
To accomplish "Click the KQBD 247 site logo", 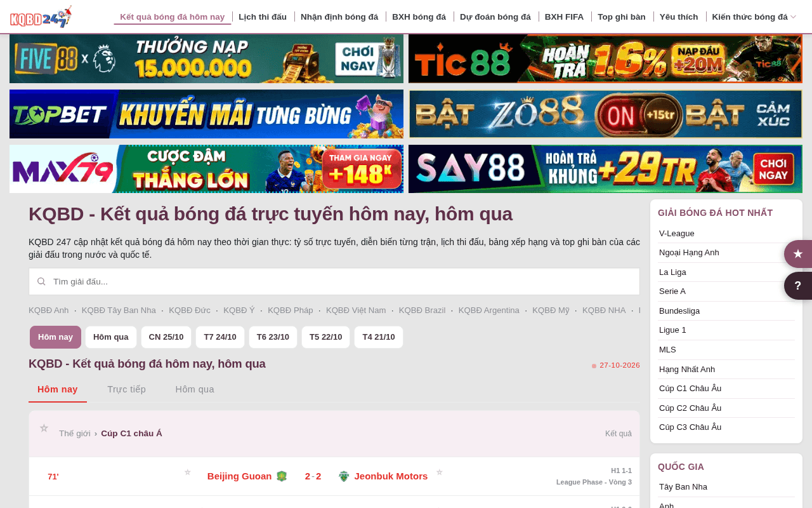I will pos(41,17).
